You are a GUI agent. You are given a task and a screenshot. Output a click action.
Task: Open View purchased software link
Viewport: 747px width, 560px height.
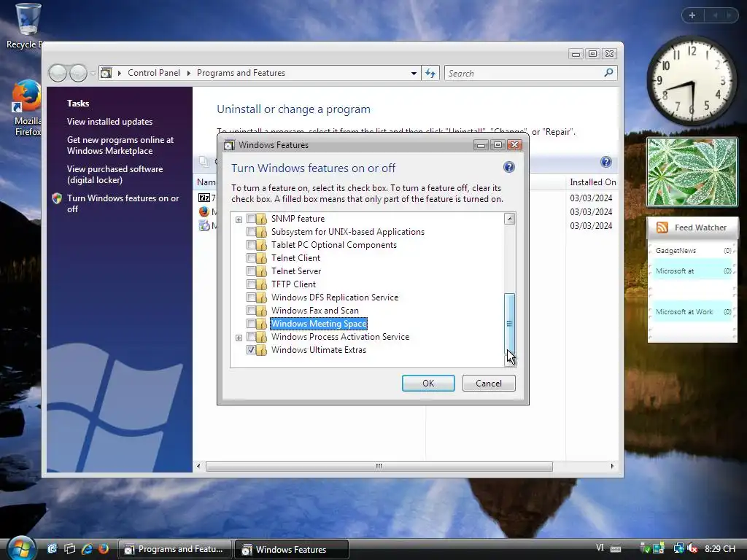tap(115, 175)
